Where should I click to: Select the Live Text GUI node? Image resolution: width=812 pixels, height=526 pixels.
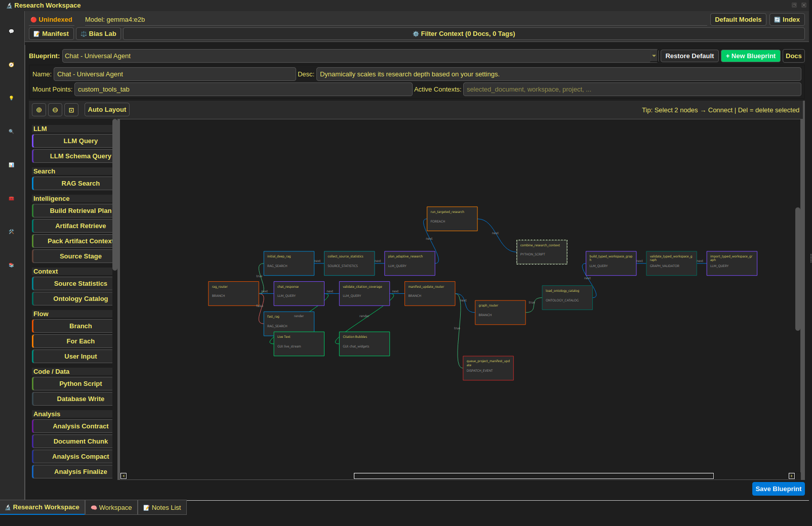click(299, 344)
